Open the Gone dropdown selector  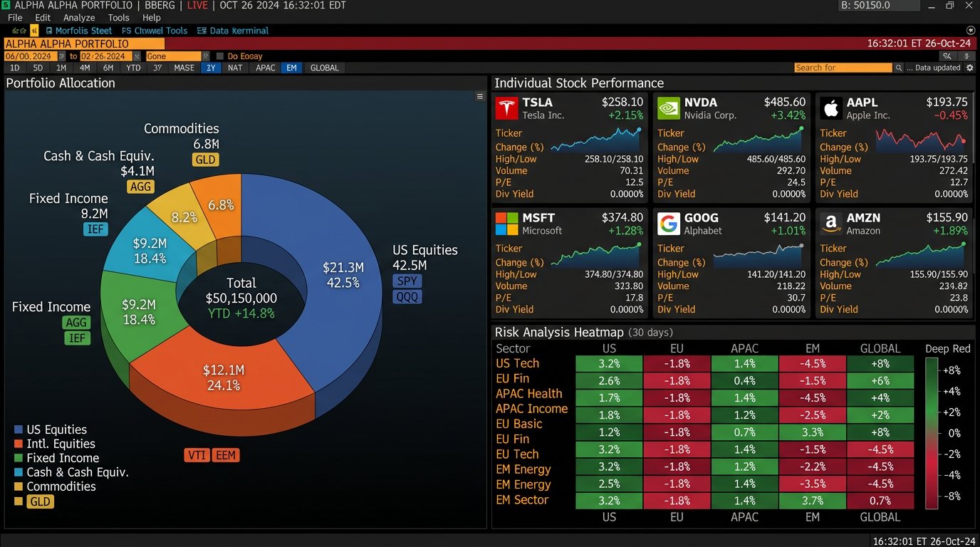pos(206,56)
